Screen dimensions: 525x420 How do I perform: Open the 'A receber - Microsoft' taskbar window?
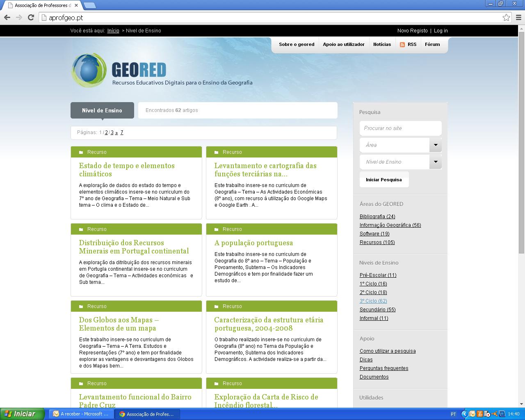pos(81,414)
